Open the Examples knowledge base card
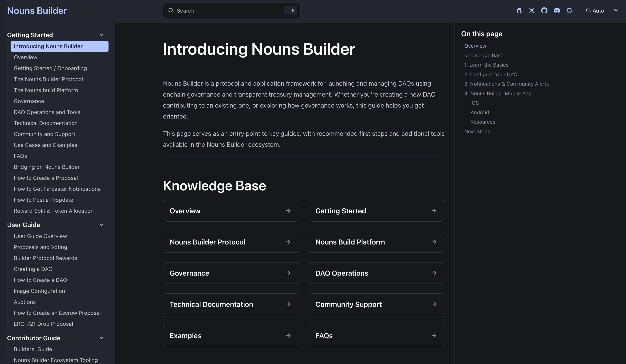 pyautogui.click(x=231, y=335)
